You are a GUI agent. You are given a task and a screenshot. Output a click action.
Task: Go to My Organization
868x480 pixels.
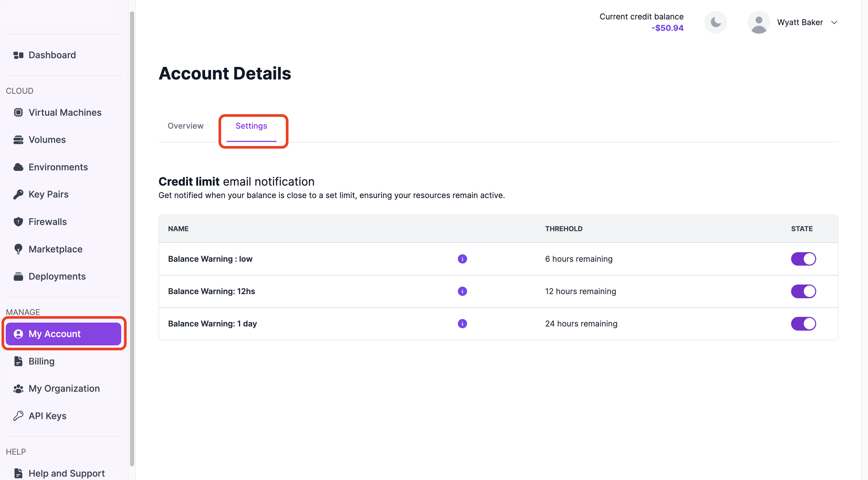64,388
